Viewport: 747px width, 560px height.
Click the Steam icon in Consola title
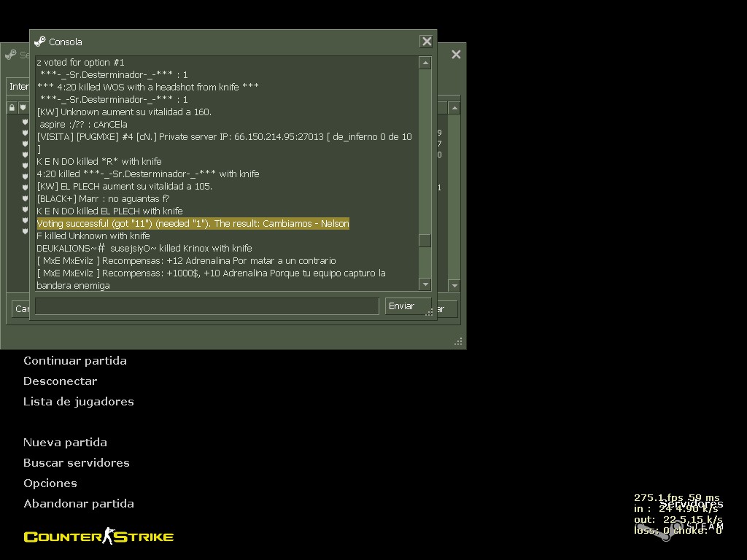[40, 42]
